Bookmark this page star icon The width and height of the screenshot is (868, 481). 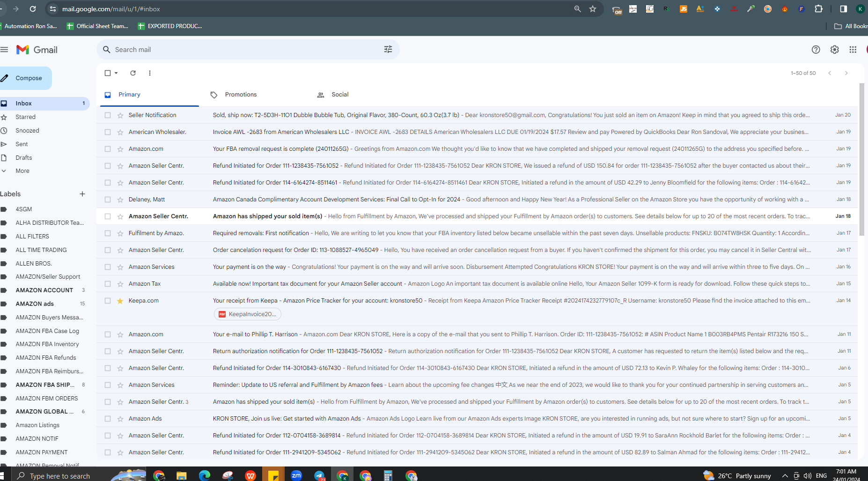pos(593,9)
